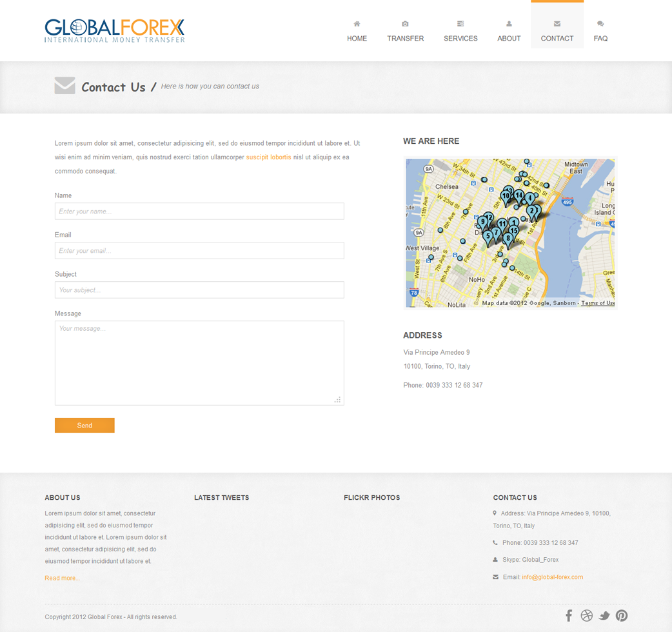Select the CONTACT menu item
672x632 pixels.
tap(557, 38)
